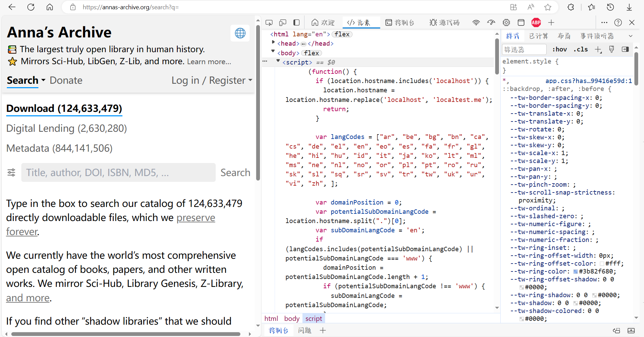Click the gray Search button beside the input
This screenshot has width=644, height=337.
click(x=235, y=173)
